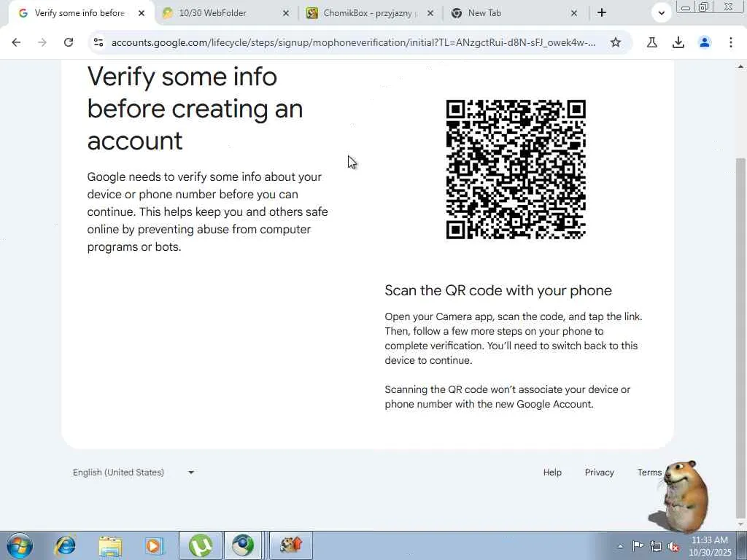The height and width of the screenshot is (560, 747).
Task: Launch Internet Explorer from the taskbar
Action: tap(65, 545)
